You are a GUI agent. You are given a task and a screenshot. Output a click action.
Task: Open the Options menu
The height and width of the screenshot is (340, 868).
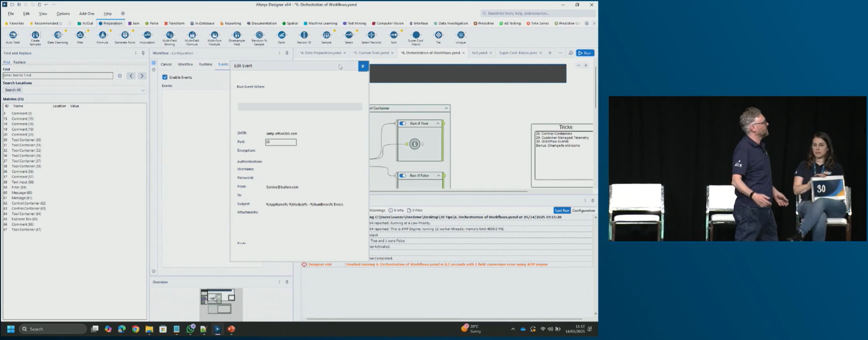click(63, 13)
